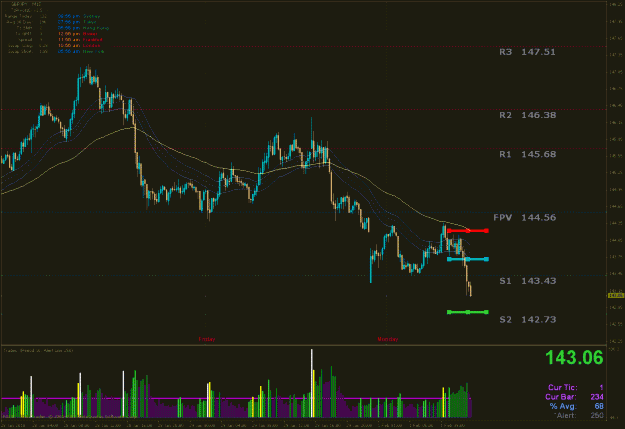The image size is (625, 429).
Task: Click the Frankfurt session time entry
Action: click(80, 40)
